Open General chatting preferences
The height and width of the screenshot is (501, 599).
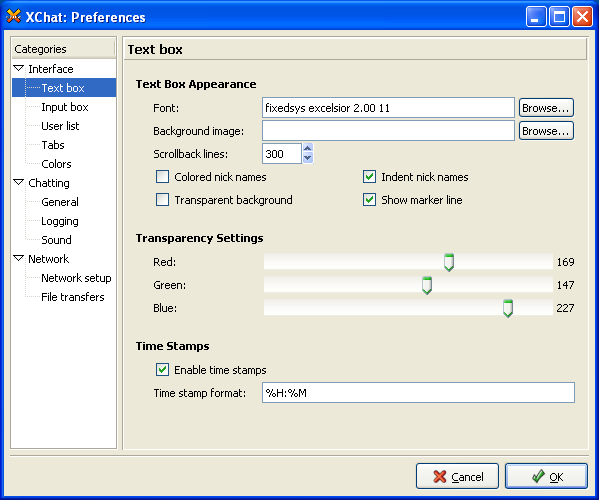pos(60,202)
